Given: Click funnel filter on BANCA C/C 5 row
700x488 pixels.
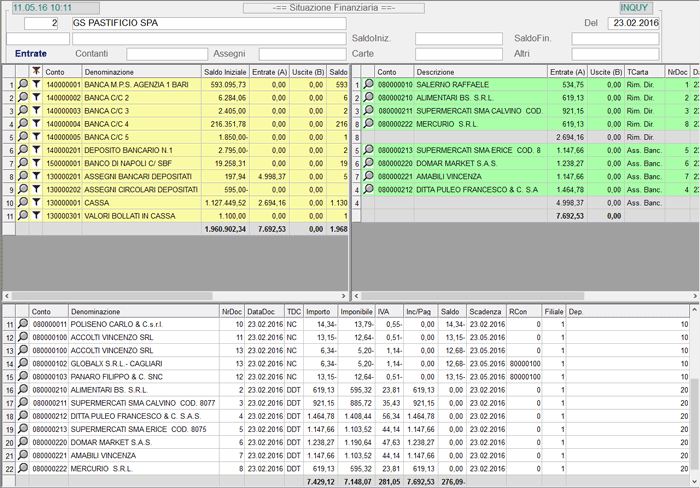Looking at the screenshot, I should click(36, 137).
